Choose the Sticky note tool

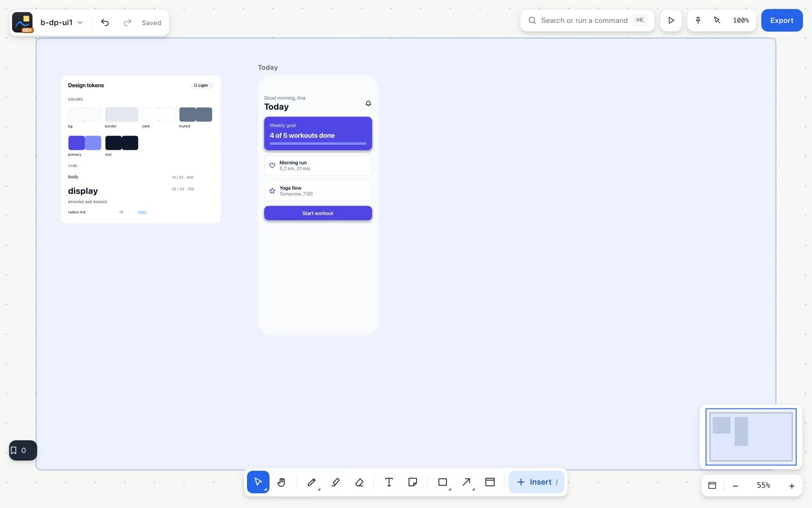pyautogui.click(x=413, y=482)
